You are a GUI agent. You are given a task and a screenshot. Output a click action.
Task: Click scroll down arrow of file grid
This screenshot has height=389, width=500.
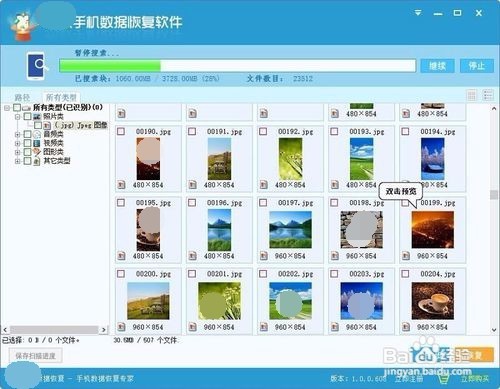pyautogui.click(x=494, y=330)
